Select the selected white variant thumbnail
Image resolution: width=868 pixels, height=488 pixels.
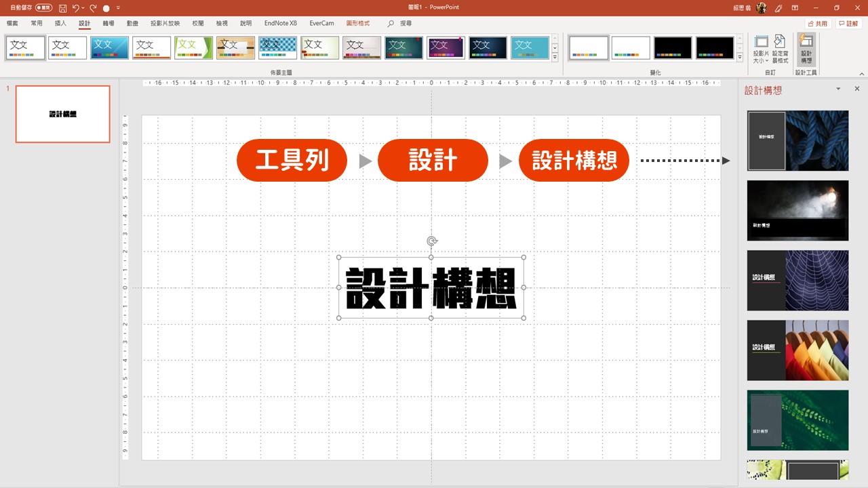click(x=589, y=48)
